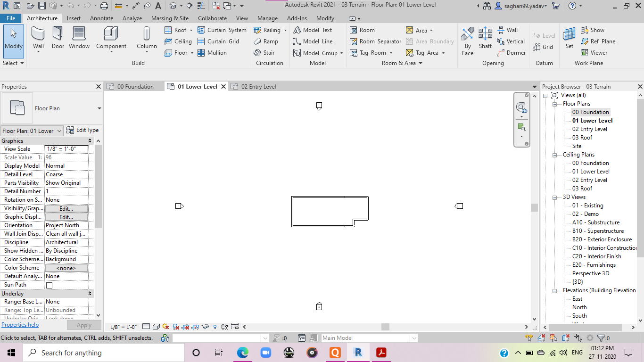This screenshot has height=362, width=644.
Task: Select the Stair tool
Action: pos(264,53)
